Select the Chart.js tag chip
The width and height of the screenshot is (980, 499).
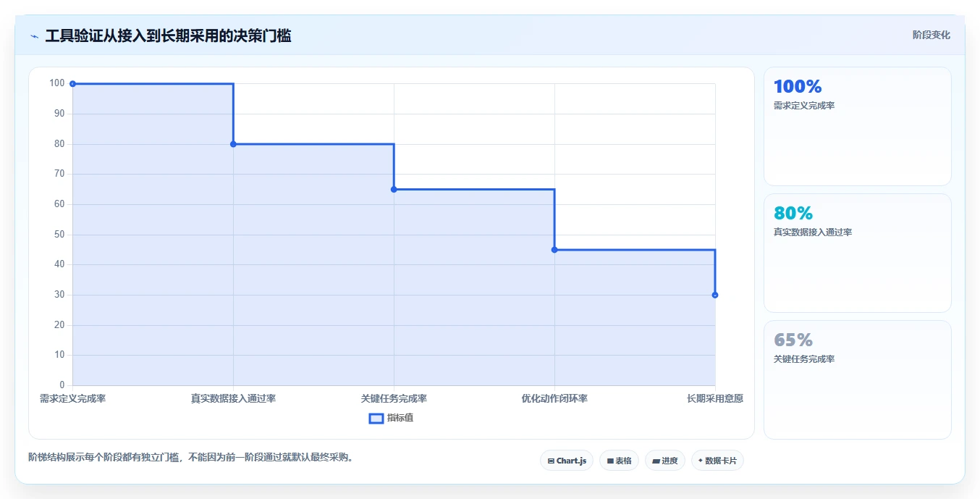point(567,461)
